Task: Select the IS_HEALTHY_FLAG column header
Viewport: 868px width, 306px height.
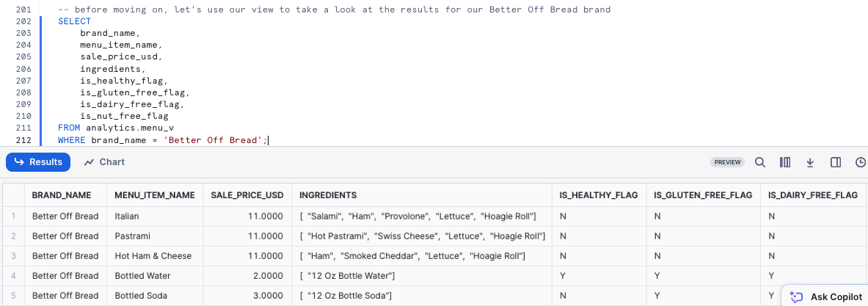Action: point(599,194)
